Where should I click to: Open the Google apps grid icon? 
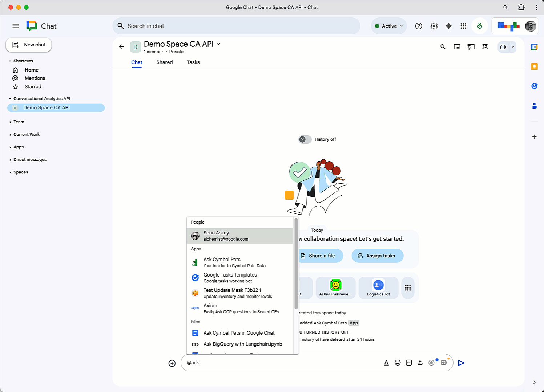[463, 26]
